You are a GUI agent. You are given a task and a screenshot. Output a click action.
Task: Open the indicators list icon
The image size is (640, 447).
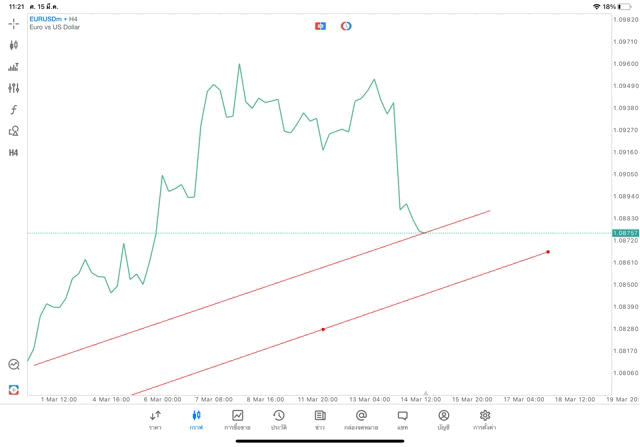(x=13, y=67)
